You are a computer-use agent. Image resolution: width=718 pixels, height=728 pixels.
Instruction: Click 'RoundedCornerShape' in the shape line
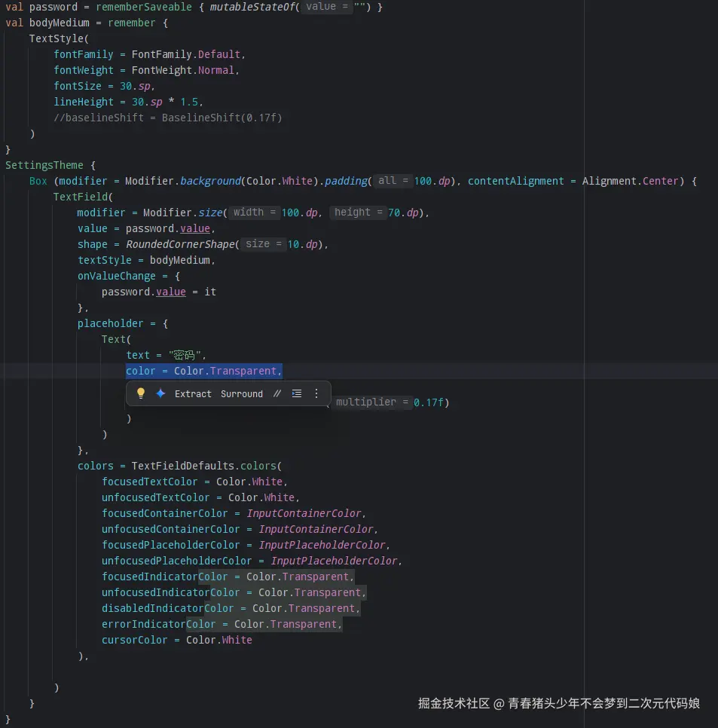pyautogui.click(x=180, y=244)
